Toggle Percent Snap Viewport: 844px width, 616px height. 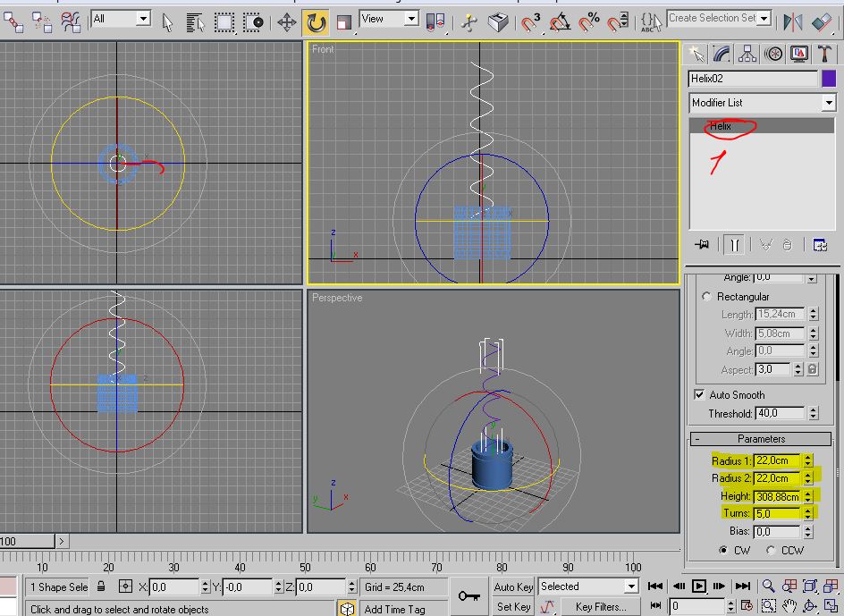pyautogui.click(x=589, y=22)
